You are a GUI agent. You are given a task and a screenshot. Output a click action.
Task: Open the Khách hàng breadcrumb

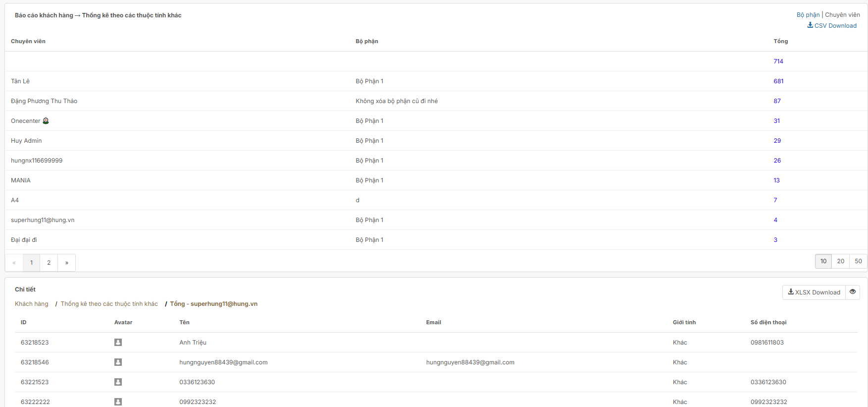coord(32,304)
